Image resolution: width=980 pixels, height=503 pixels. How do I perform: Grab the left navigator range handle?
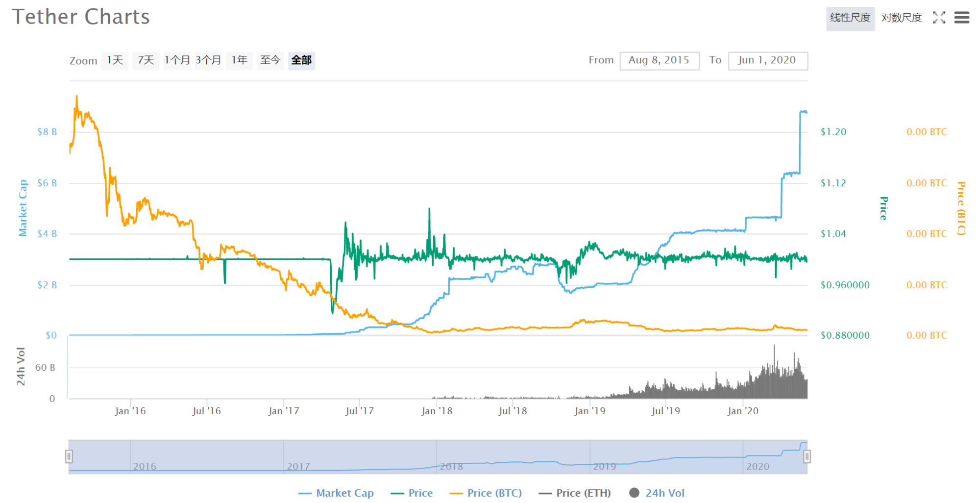(69, 457)
